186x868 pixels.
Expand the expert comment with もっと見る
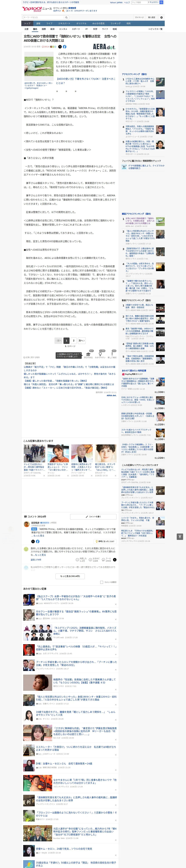click(39, 535)
